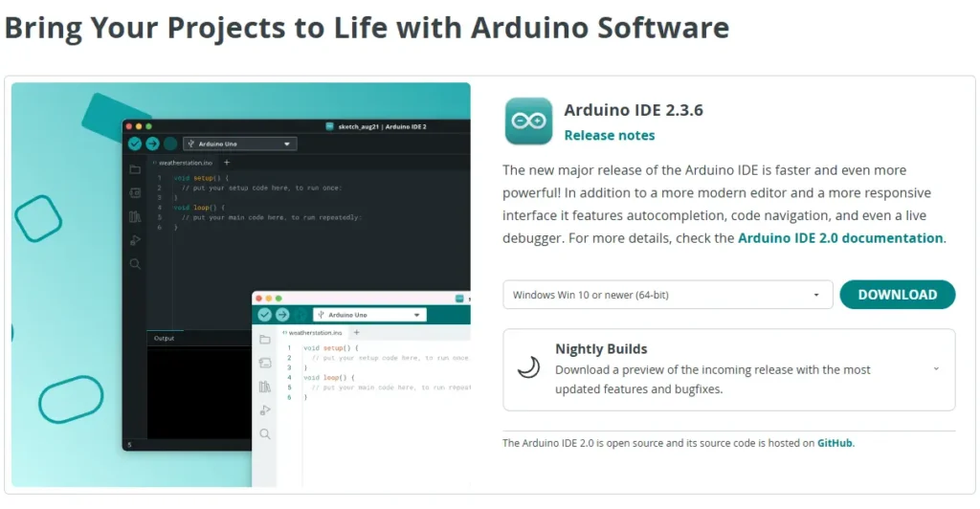Open Boards Manager in the light IDE sidebar
Image resolution: width=980 pixels, height=509 pixels.
[265, 363]
